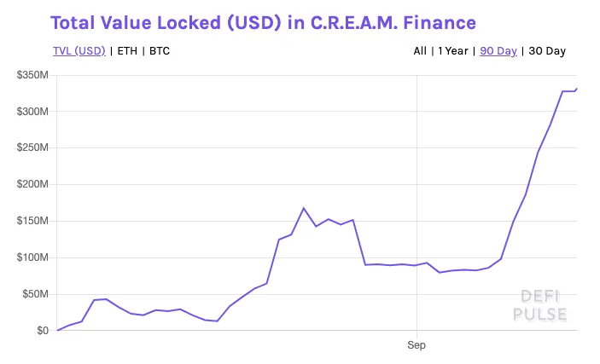600x364 pixels.
Task: Click the Sep label on x-axis
Action: coord(417,345)
